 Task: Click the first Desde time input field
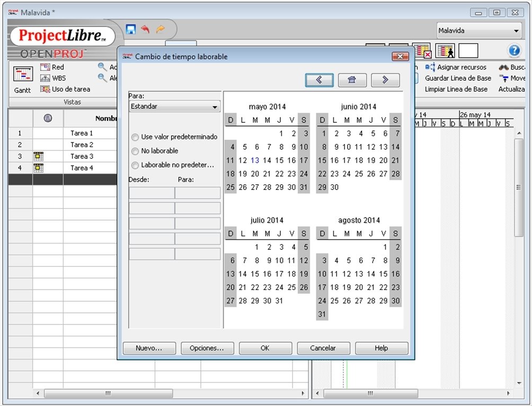(x=152, y=193)
